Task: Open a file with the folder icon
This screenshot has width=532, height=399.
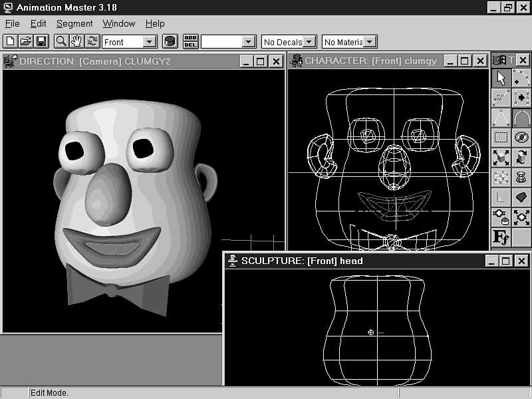Action: click(25, 42)
